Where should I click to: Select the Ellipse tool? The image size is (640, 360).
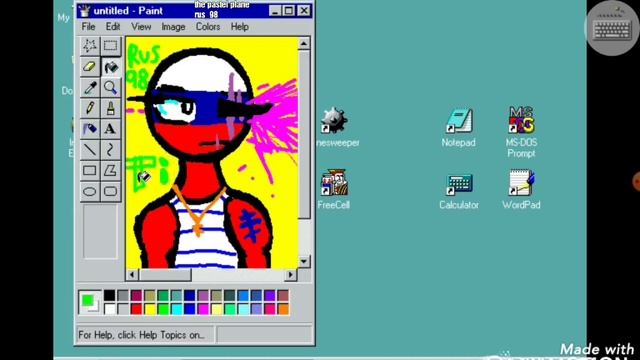90,191
